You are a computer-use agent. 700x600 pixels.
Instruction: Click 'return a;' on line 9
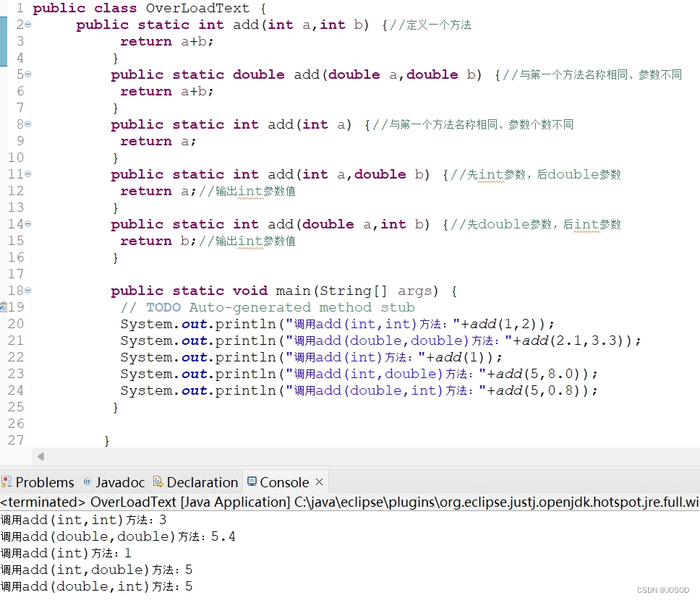click(158, 142)
